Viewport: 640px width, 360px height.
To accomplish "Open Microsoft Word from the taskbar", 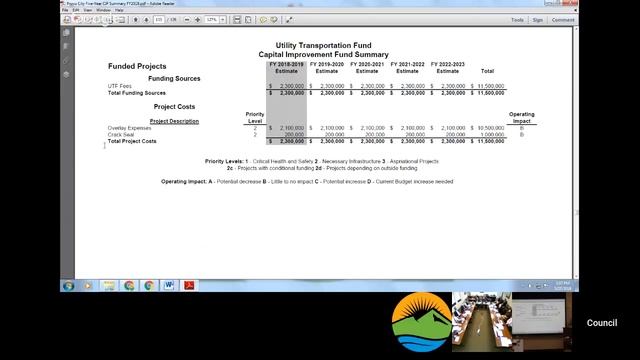I will pyautogui.click(x=169, y=286).
